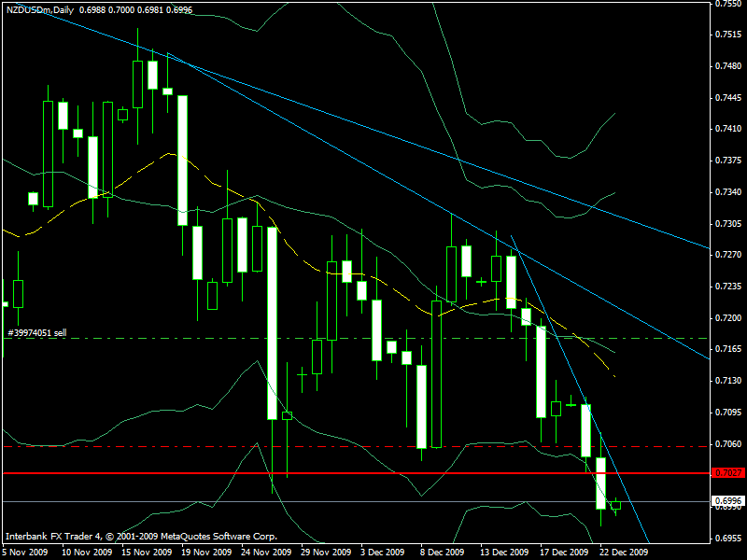Click the latest small candle at chart end

(x=615, y=505)
